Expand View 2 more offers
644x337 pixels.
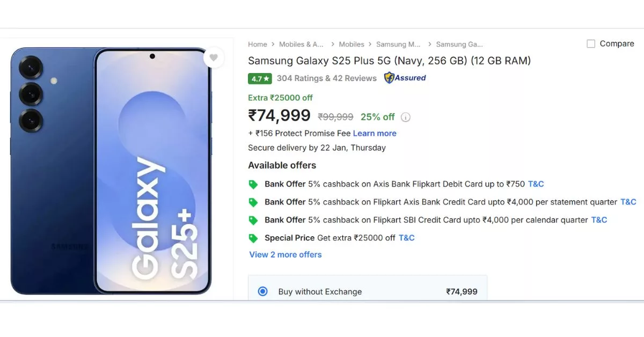pos(285,254)
